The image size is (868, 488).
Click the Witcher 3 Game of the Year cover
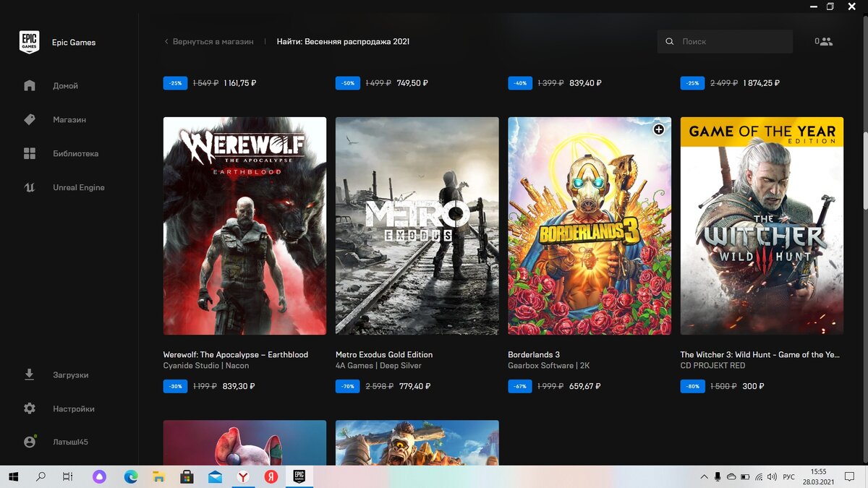point(762,226)
